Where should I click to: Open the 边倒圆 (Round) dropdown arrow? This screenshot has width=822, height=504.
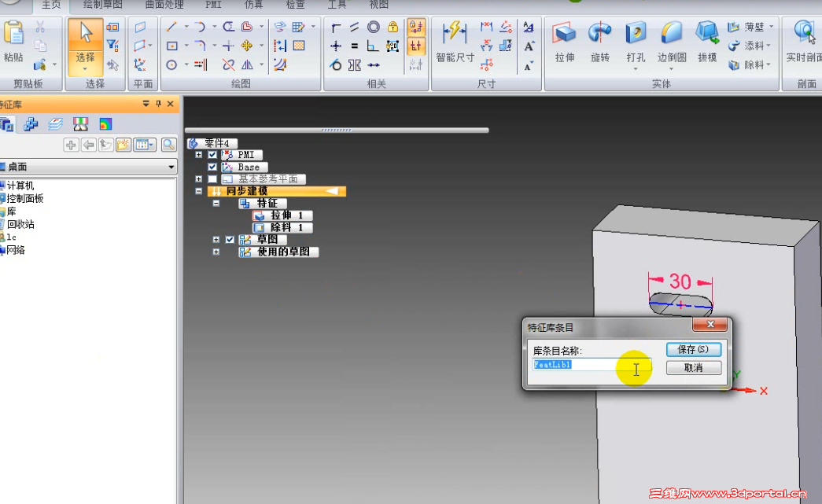pos(671,69)
